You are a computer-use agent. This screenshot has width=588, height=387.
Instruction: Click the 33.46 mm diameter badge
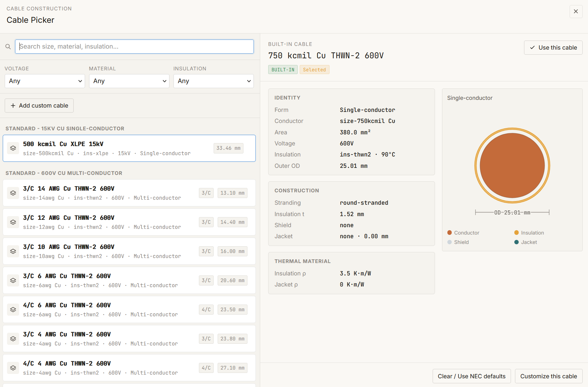(228, 148)
